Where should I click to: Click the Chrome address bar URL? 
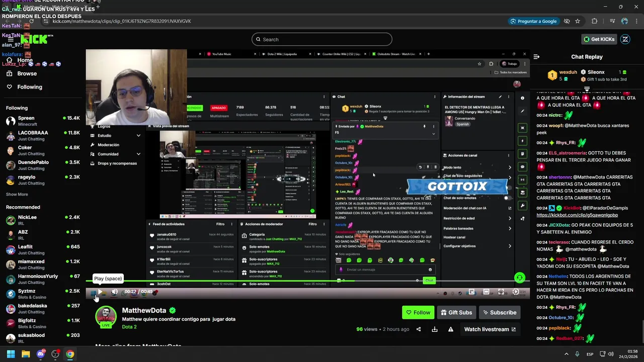point(122,21)
